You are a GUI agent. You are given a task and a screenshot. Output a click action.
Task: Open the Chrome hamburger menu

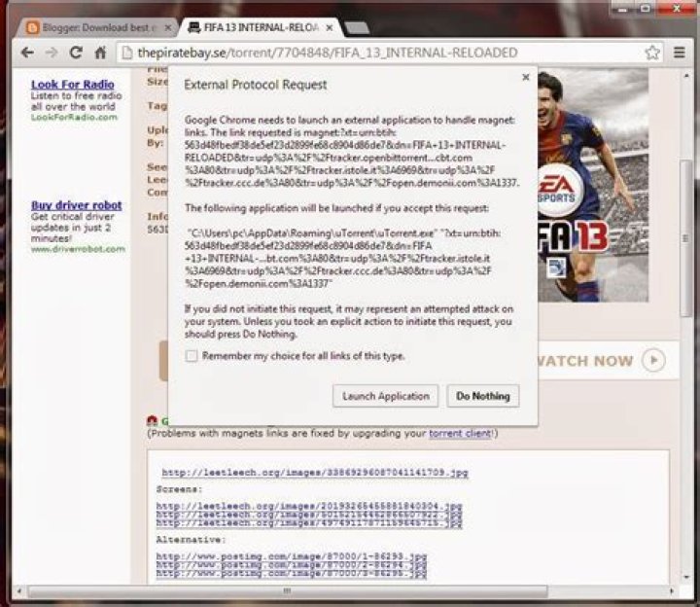679,53
